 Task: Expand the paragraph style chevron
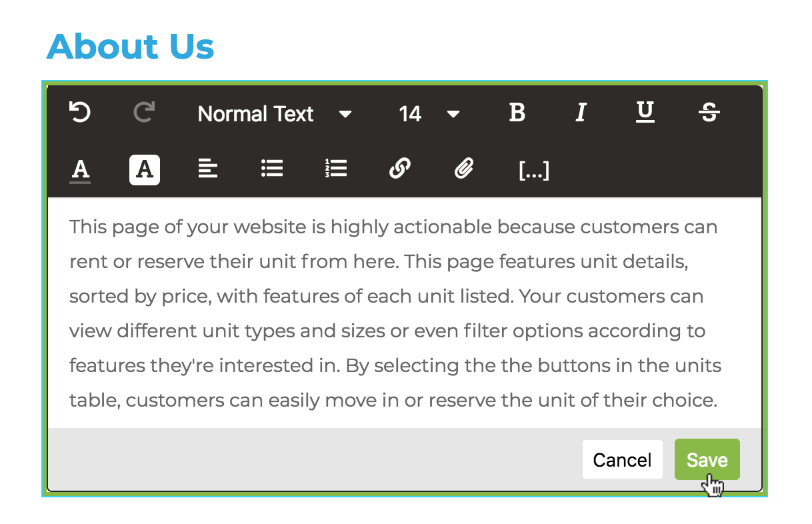(346, 114)
